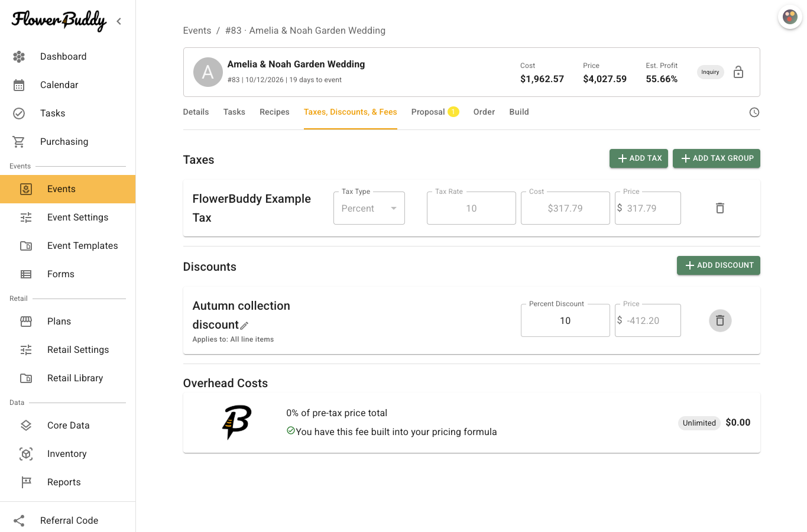Click the FlowerBuddy logo in the sidebar
This screenshot has height=532, width=807.
click(59, 21)
